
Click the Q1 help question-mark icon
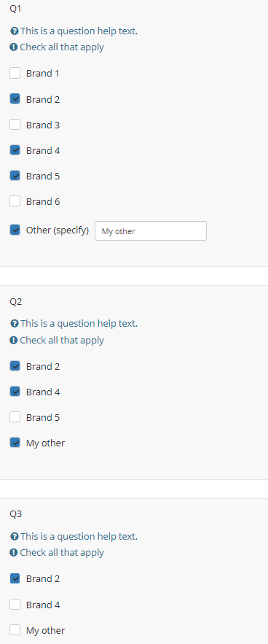[x=15, y=31]
